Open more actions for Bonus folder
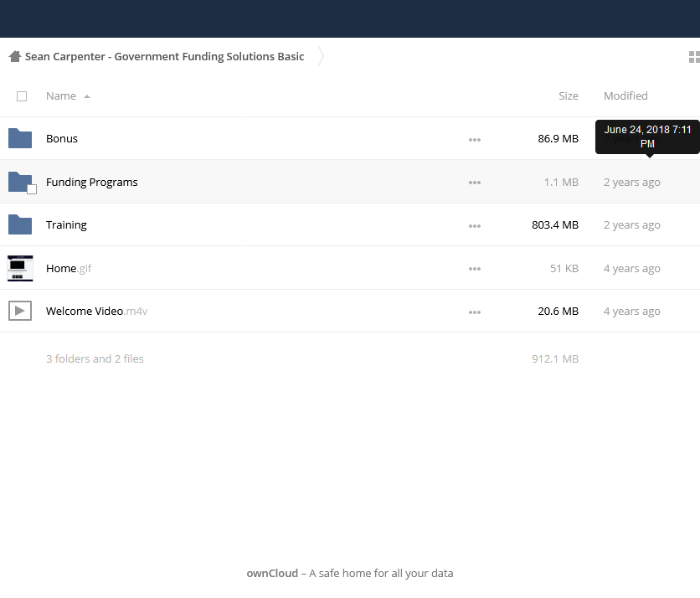This screenshot has width=700, height=598. coord(475,140)
